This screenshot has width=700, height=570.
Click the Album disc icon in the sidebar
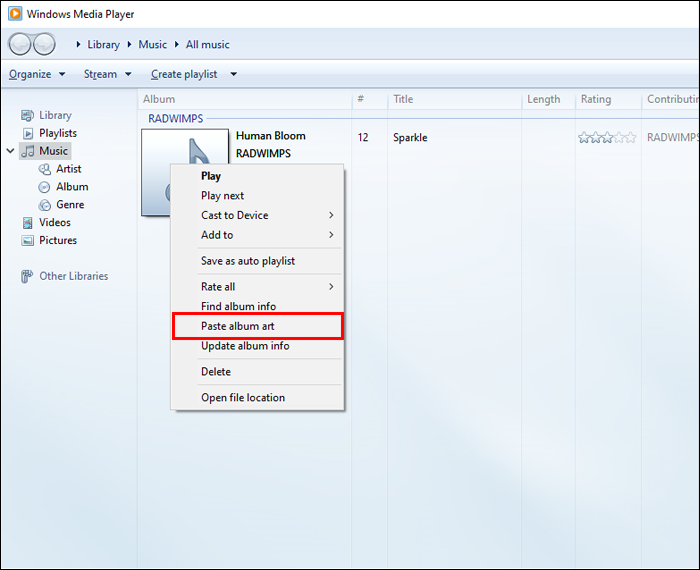(44, 187)
